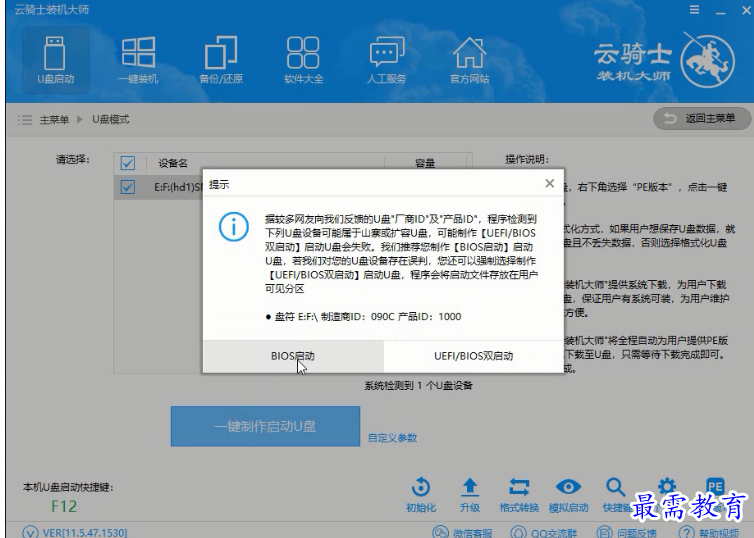The width and height of the screenshot is (754, 538).
Task: Close the 提示 dialog
Action: [x=550, y=183]
